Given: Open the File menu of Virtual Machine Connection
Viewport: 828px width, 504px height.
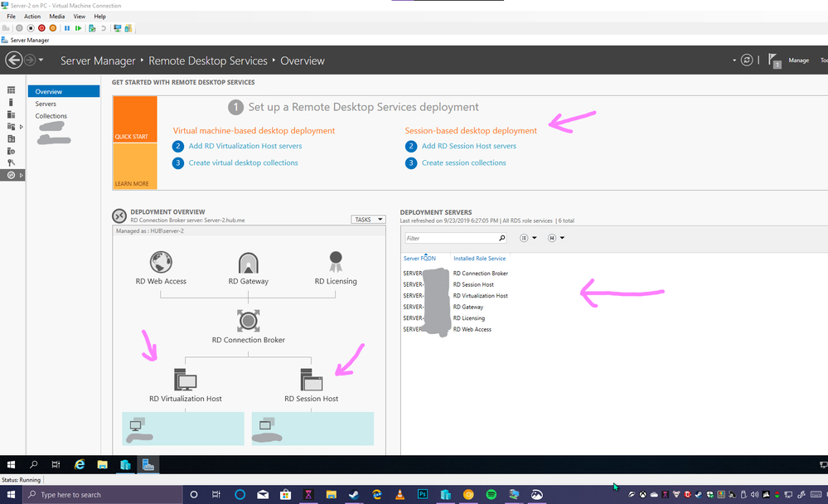Looking at the screenshot, I should pyautogui.click(x=11, y=17).
